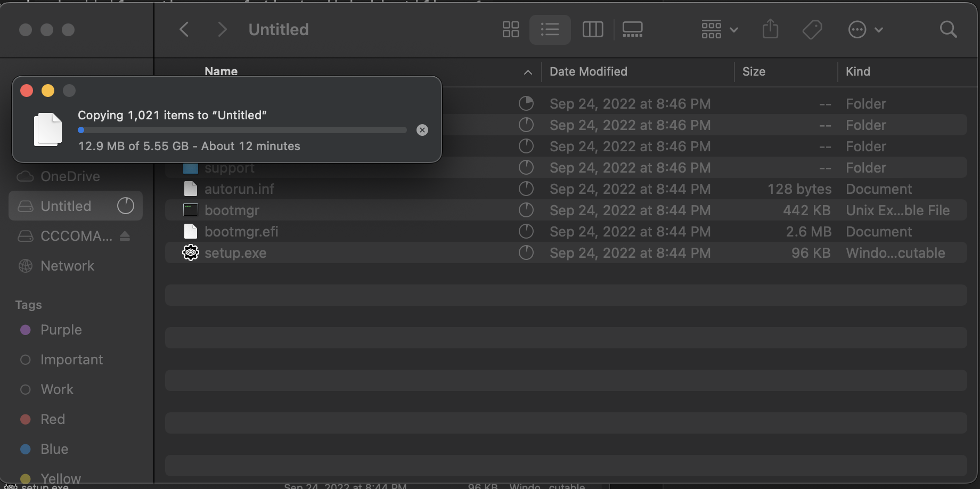Switch to gallery view
Viewport: 980px width, 489px height.
tap(632, 29)
